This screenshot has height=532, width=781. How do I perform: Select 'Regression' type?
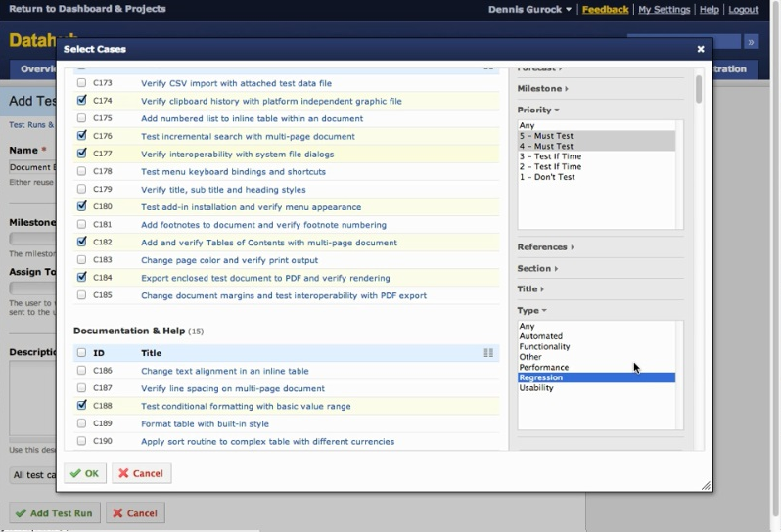pyautogui.click(x=597, y=377)
